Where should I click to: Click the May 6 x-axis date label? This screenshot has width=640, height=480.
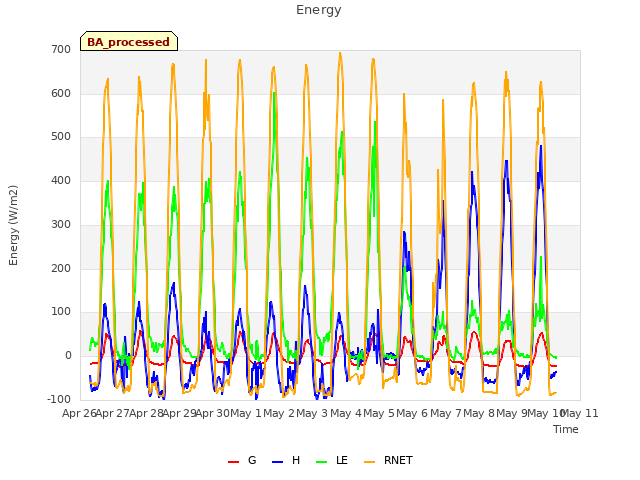412,413
